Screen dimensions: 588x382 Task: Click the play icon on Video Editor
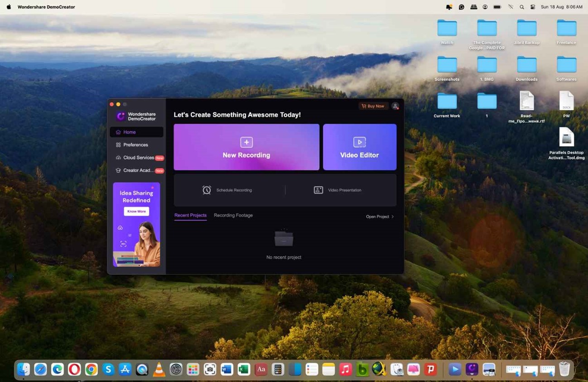pos(359,142)
